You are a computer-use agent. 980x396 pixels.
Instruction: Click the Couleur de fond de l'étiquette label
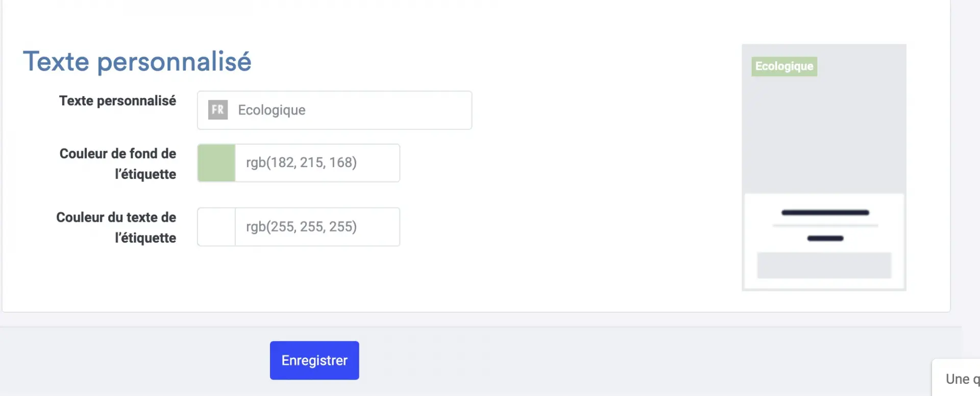coord(118,164)
